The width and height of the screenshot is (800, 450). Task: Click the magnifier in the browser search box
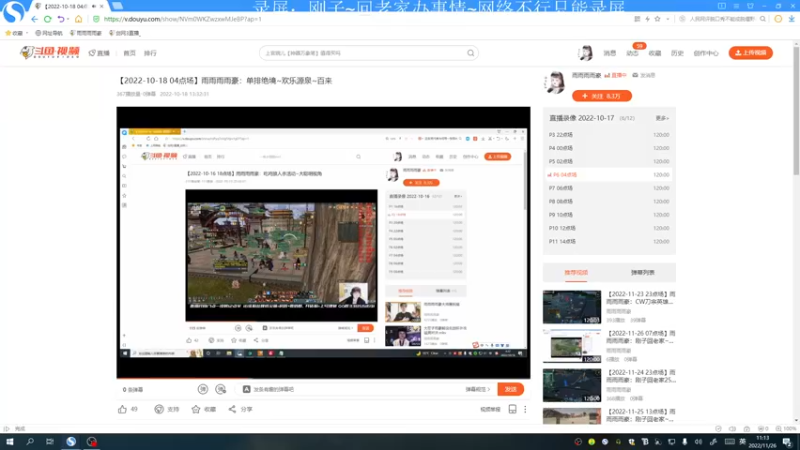[x=763, y=19]
